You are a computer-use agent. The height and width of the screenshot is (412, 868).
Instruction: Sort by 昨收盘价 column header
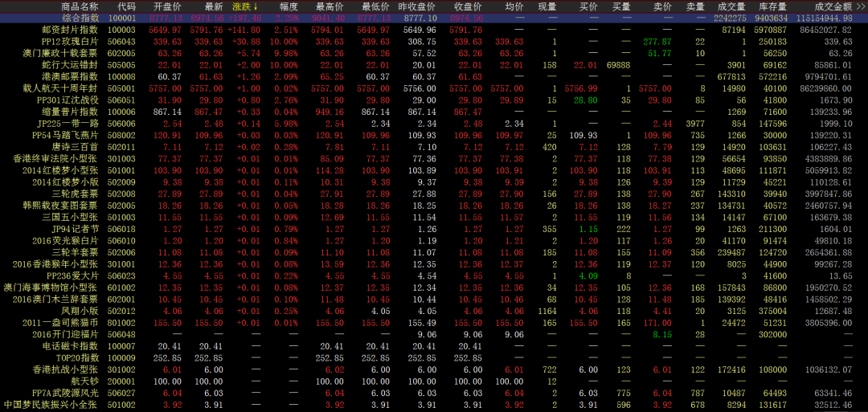tap(416, 6)
